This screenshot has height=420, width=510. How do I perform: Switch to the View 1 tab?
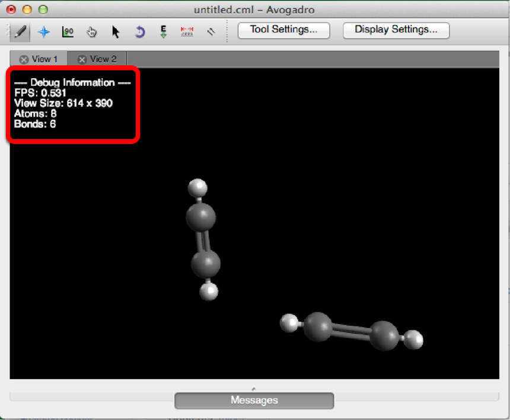pos(45,59)
